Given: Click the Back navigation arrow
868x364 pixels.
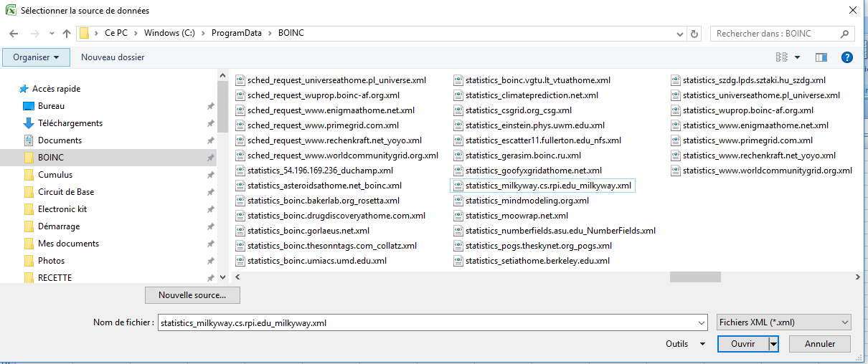Looking at the screenshot, I should [x=15, y=34].
